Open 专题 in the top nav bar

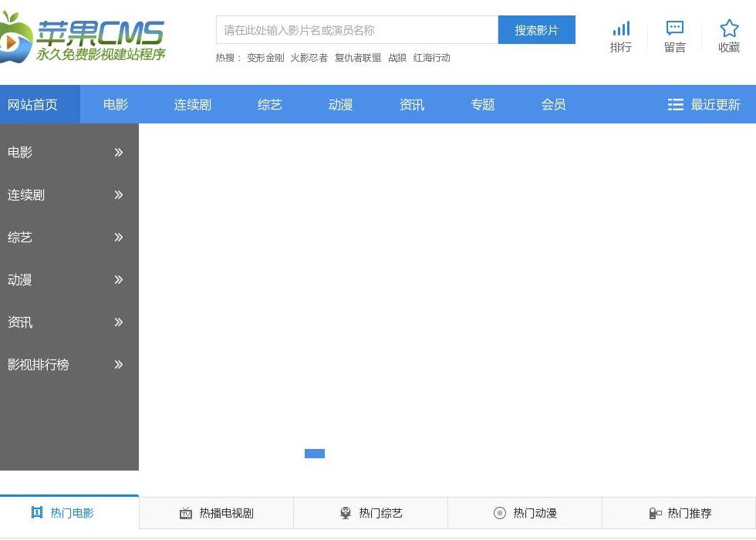(x=483, y=104)
